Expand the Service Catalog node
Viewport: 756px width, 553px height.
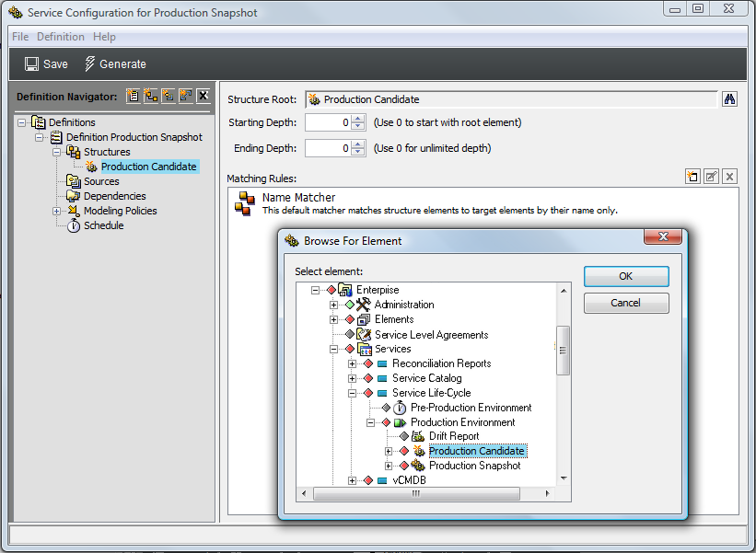click(352, 378)
